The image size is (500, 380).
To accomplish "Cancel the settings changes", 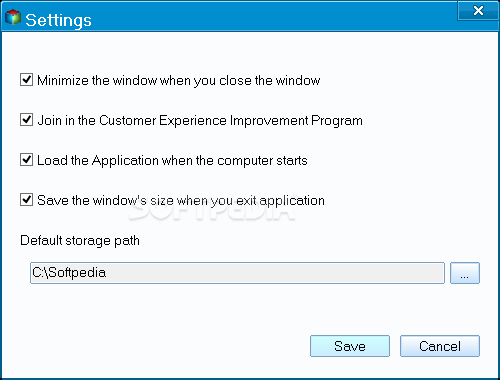I will [x=440, y=346].
